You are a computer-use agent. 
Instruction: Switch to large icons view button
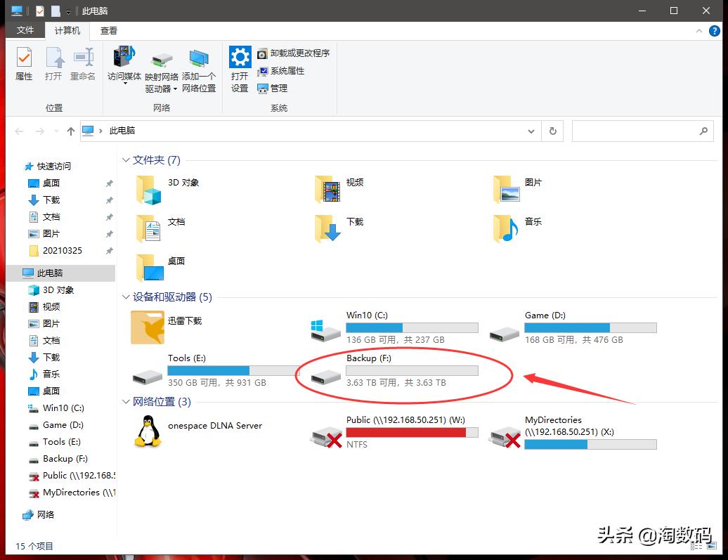tap(713, 546)
